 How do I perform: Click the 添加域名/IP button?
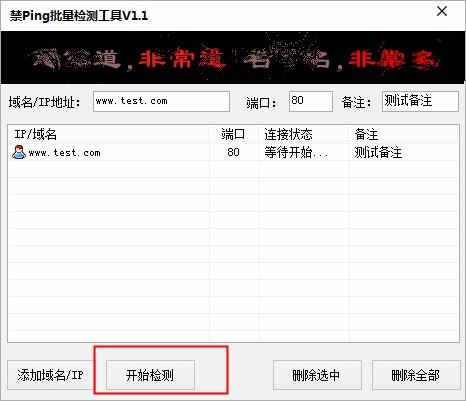point(50,375)
